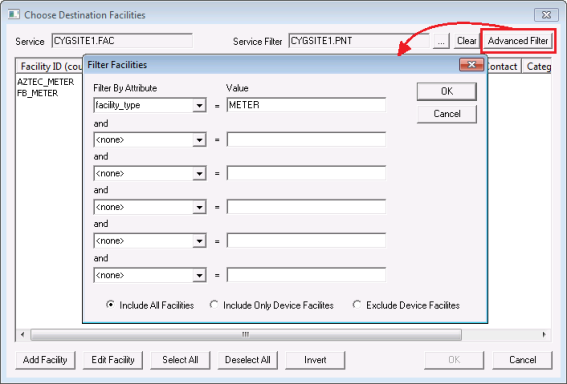Click the Edit Facility button
The width and height of the screenshot is (567, 384).
tap(113, 360)
